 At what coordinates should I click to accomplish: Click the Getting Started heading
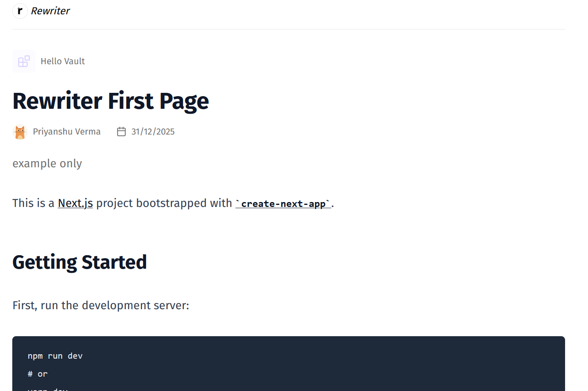(79, 262)
